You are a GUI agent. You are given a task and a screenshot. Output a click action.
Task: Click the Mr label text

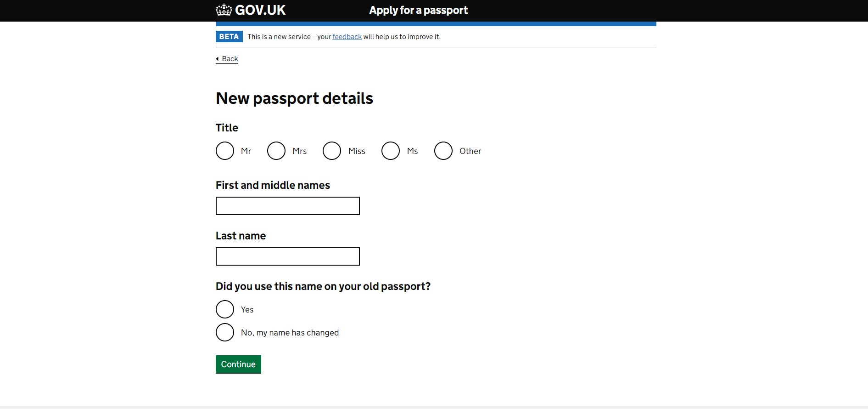[246, 151]
